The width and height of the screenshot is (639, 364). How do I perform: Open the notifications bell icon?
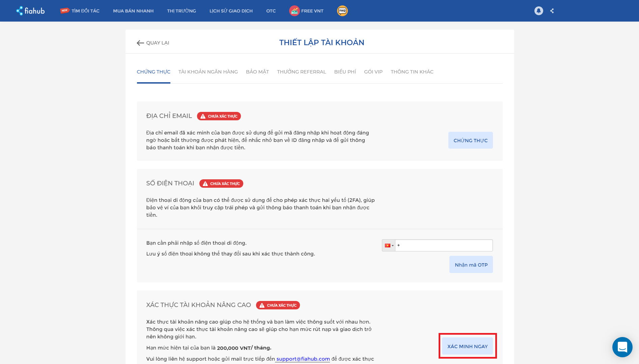539,10
